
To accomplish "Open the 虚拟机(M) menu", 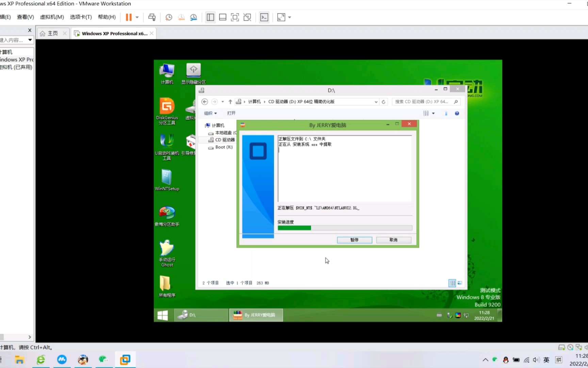I will click(52, 17).
